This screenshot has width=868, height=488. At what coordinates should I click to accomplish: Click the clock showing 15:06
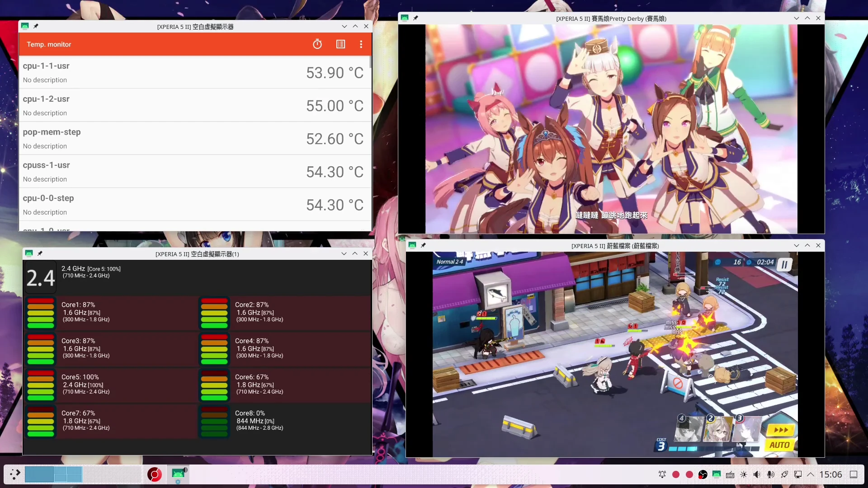(830, 474)
